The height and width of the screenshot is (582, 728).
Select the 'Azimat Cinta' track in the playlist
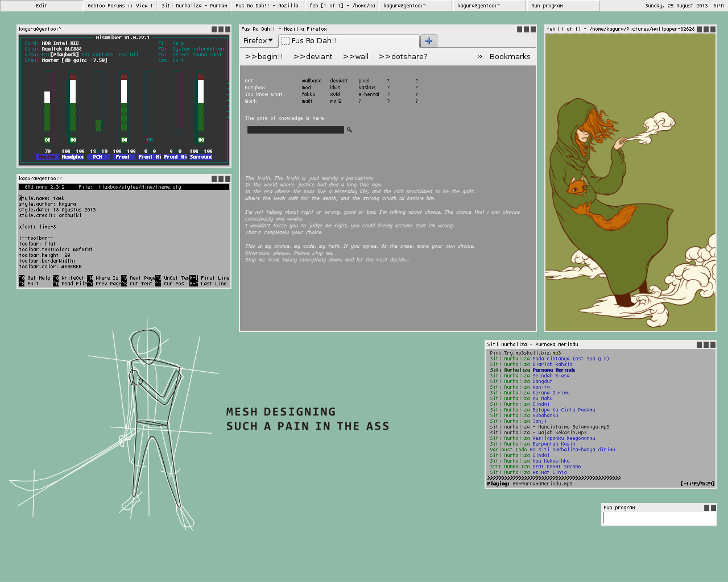[x=528, y=472]
